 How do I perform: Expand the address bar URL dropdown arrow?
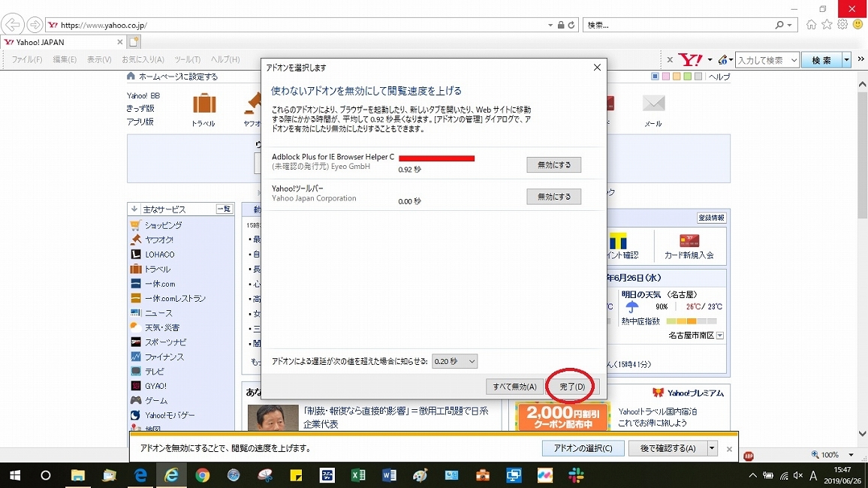550,25
